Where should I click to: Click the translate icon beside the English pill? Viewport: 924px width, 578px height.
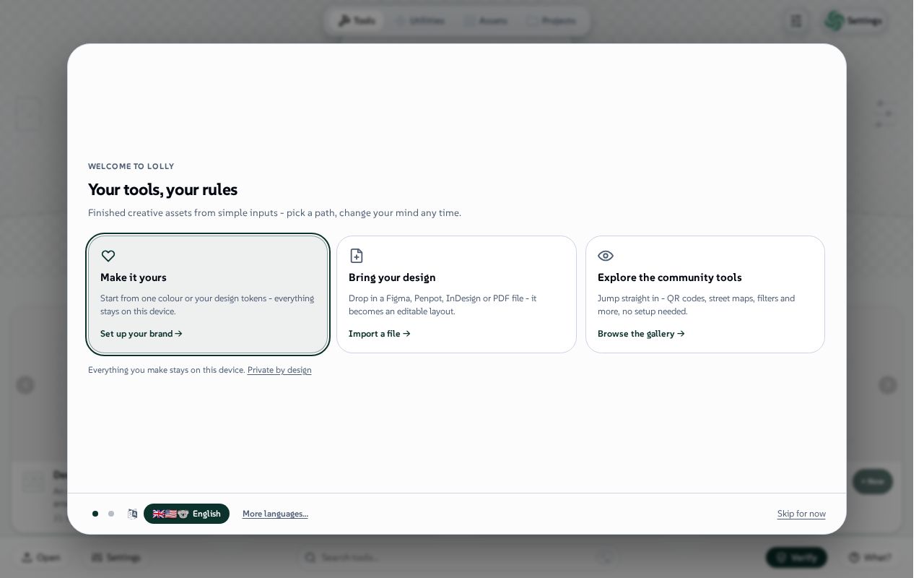click(133, 514)
